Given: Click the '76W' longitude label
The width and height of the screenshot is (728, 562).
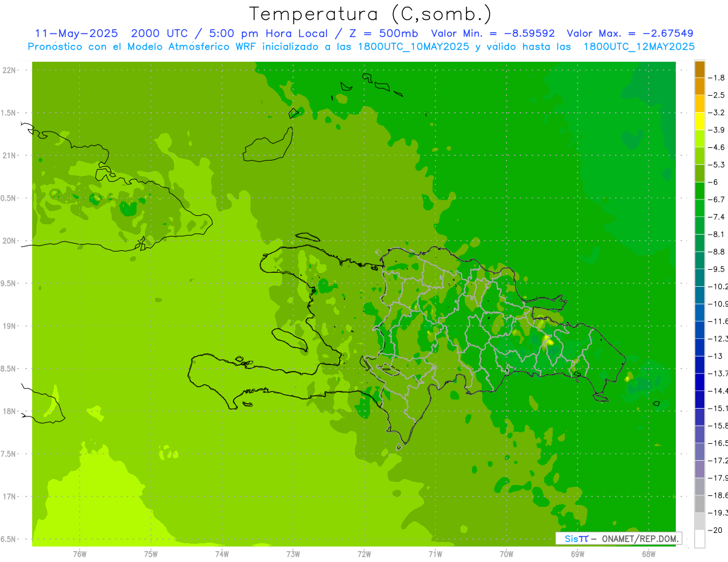Looking at the screenshot, I should [79, 554].
